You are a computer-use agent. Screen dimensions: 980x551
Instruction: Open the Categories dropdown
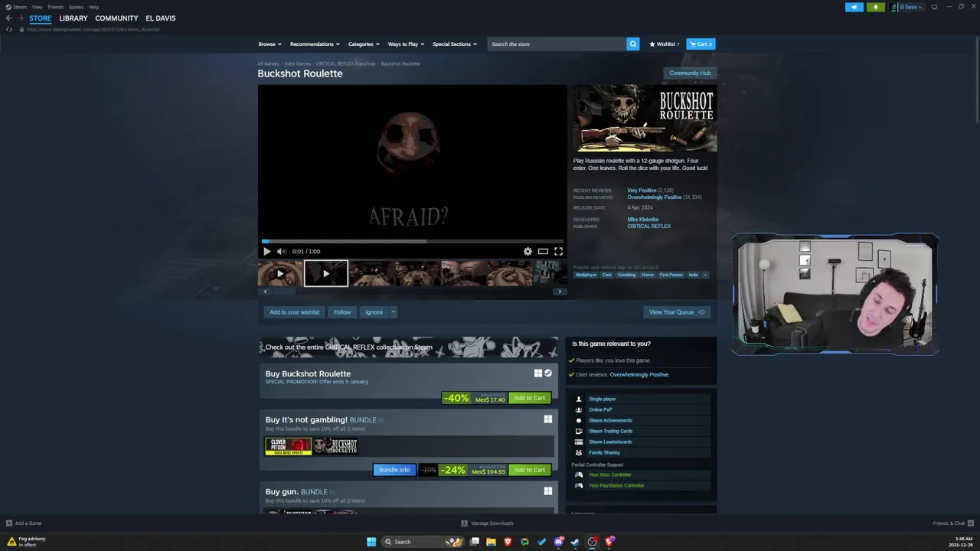(x=364, y=44)
